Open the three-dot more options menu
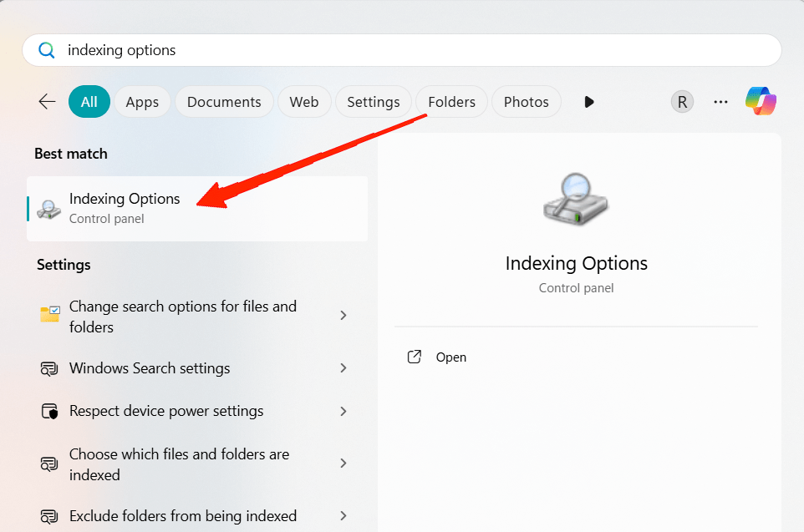Screen dimensions: 804x532 pyautogui.click(x=720, y=102)
